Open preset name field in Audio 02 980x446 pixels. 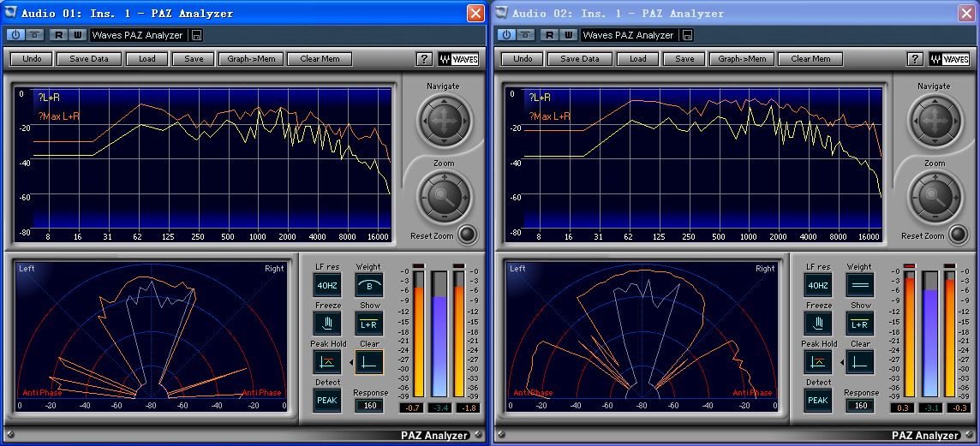[630, 35]
